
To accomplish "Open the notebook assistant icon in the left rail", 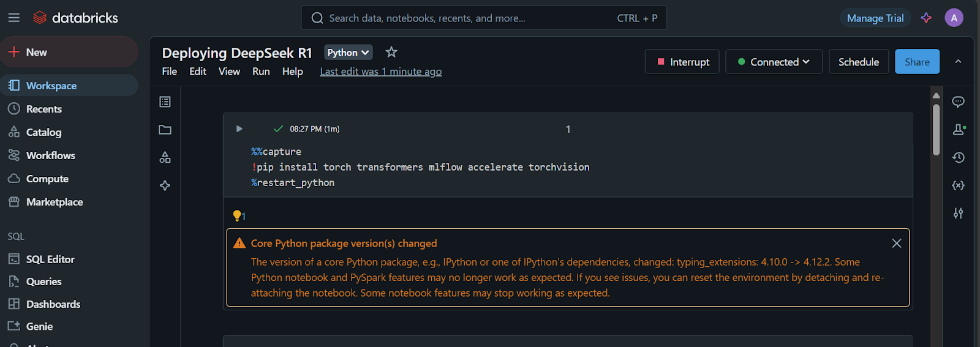I will (165, 185).
